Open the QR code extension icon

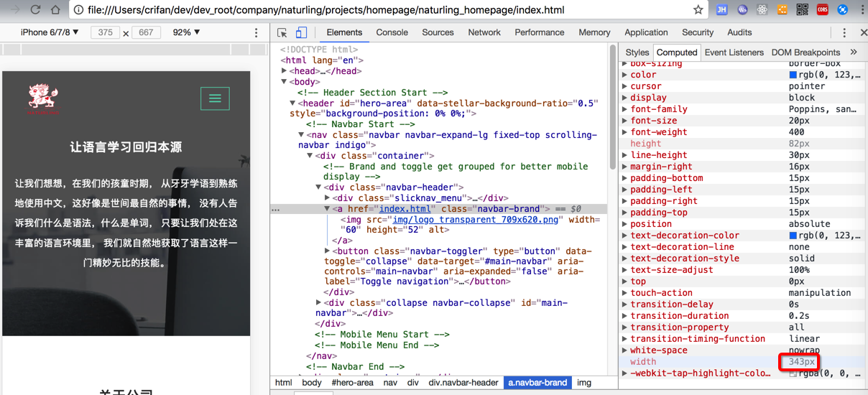pos(803,10)
